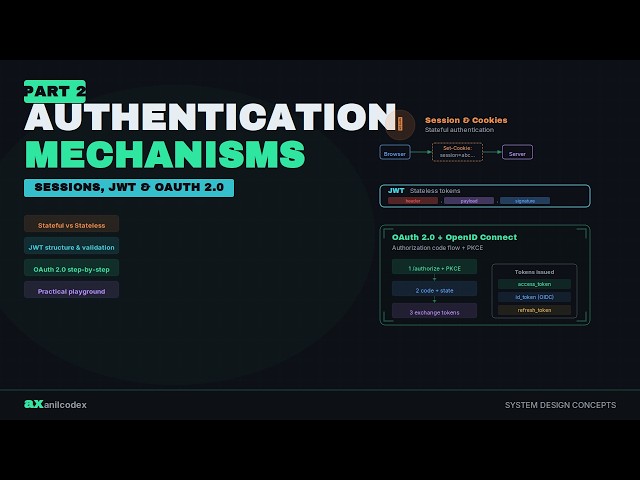Click the Stateless tokens text

[x=435, y=191]
